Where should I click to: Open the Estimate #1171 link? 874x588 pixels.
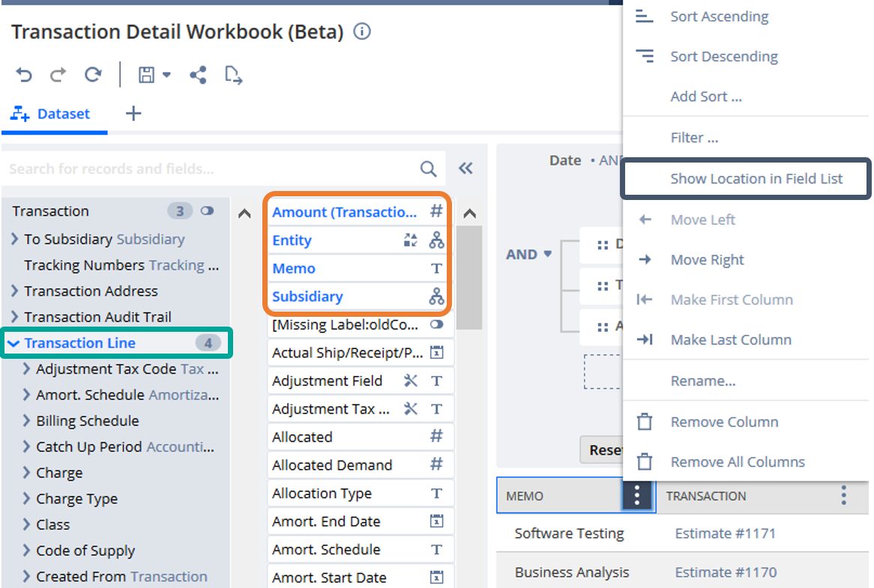725,533
